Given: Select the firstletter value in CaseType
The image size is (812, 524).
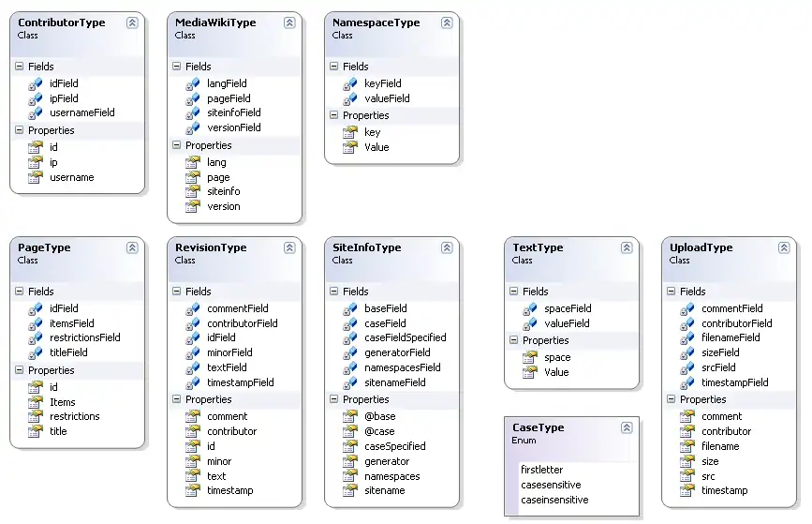Looking at the screenshot, I should (x=541, y=470).
